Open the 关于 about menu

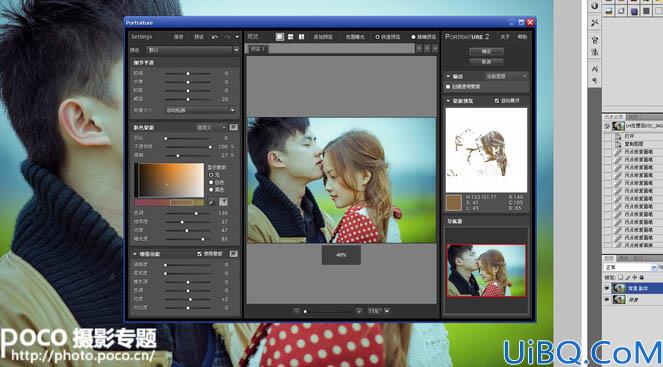pos(505,37)
